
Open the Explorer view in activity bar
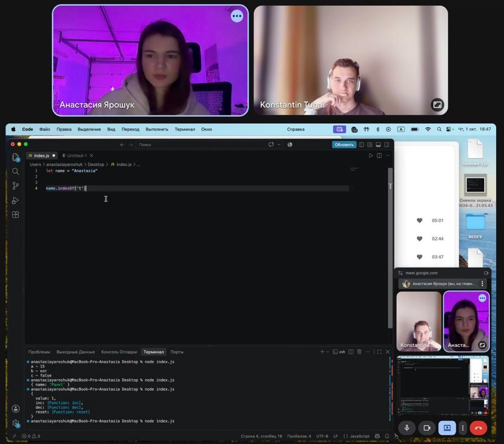pyautogui.click(x=15, y=157)
